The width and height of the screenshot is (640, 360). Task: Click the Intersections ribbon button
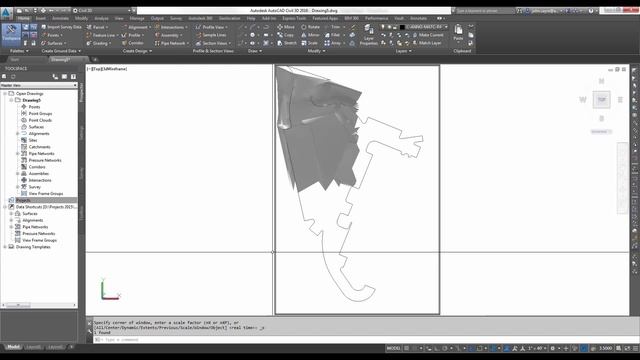[171, 27]
